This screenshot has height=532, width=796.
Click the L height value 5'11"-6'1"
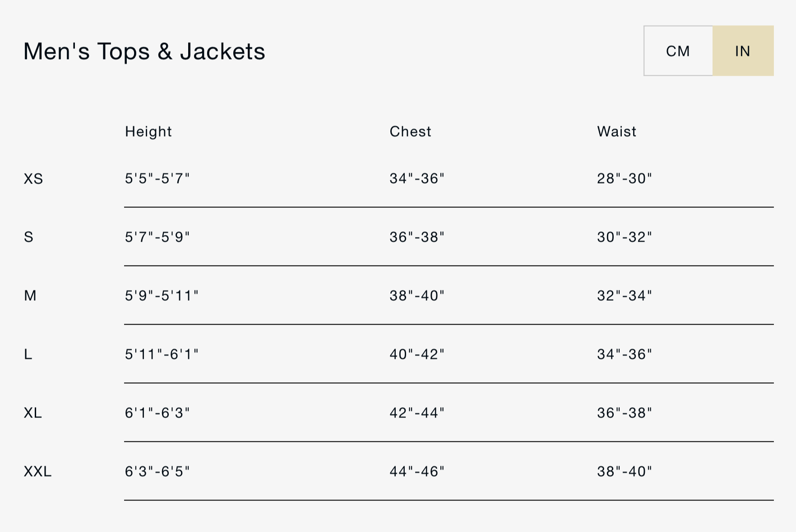(162, 354)
